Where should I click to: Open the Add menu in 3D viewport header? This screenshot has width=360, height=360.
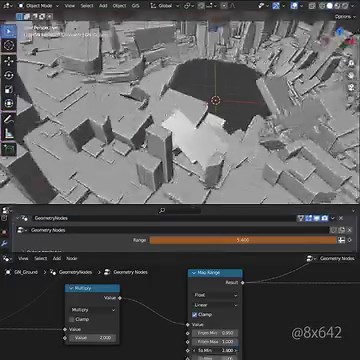(103, 6)
